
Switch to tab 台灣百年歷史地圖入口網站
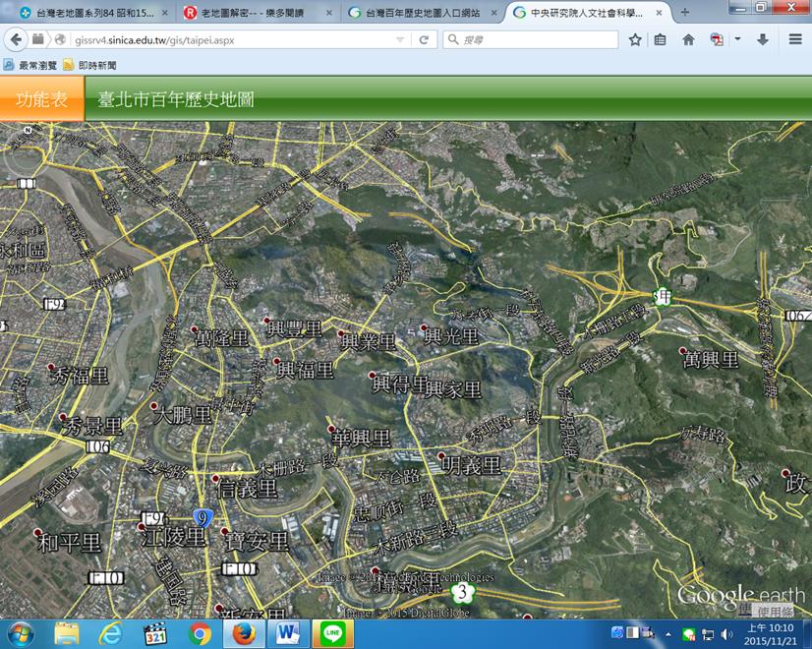422,13
